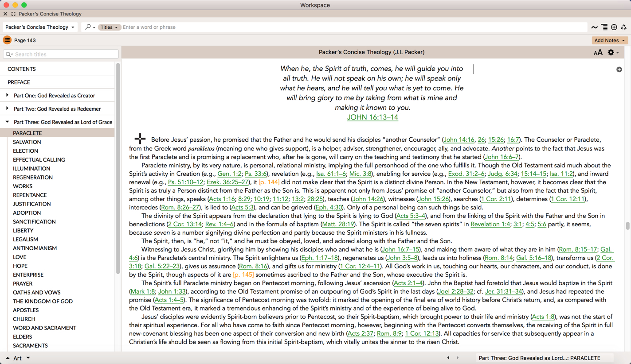631x364 pixels.
Task: Select the JUSTIFICATION chapter
Action: coord(31,204)
